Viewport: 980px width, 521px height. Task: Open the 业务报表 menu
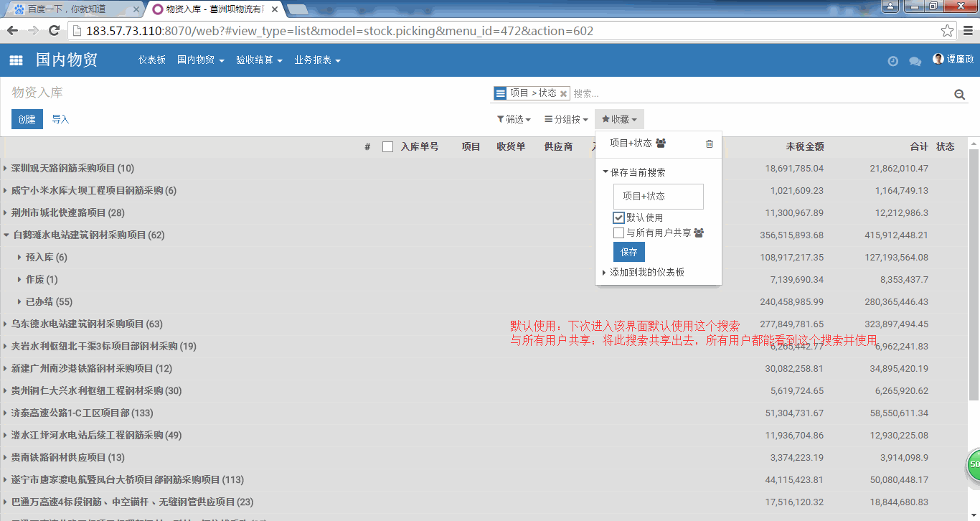pyautogui.click(x=316, y=60)
